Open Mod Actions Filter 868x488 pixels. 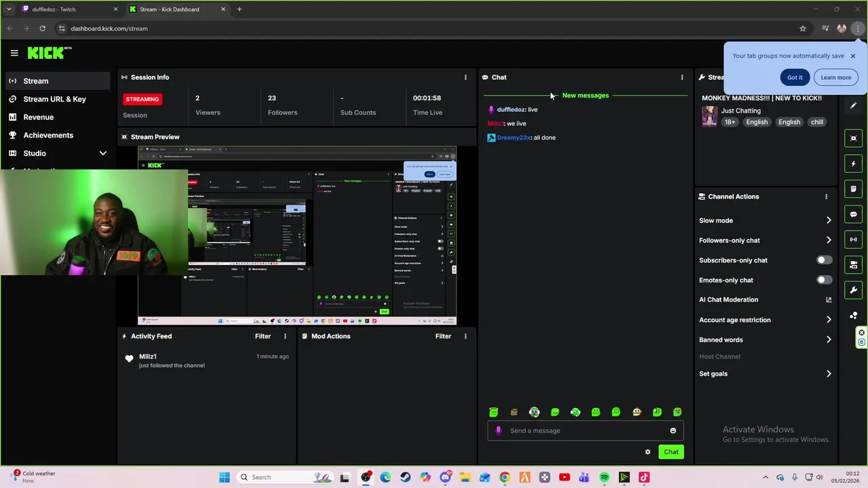click(x=443, y=336)
